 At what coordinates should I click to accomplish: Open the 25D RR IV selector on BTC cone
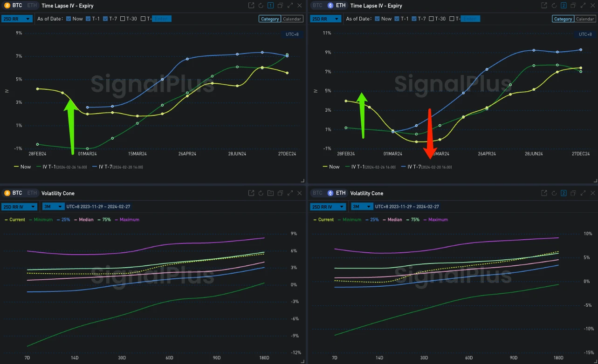(x=19, y=206)
